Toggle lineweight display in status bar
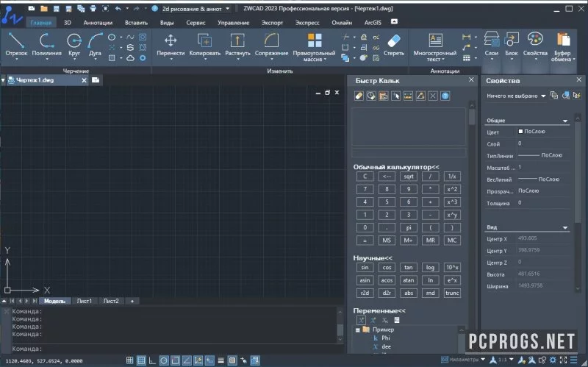 pyautogui.click(x=221, y=360)
